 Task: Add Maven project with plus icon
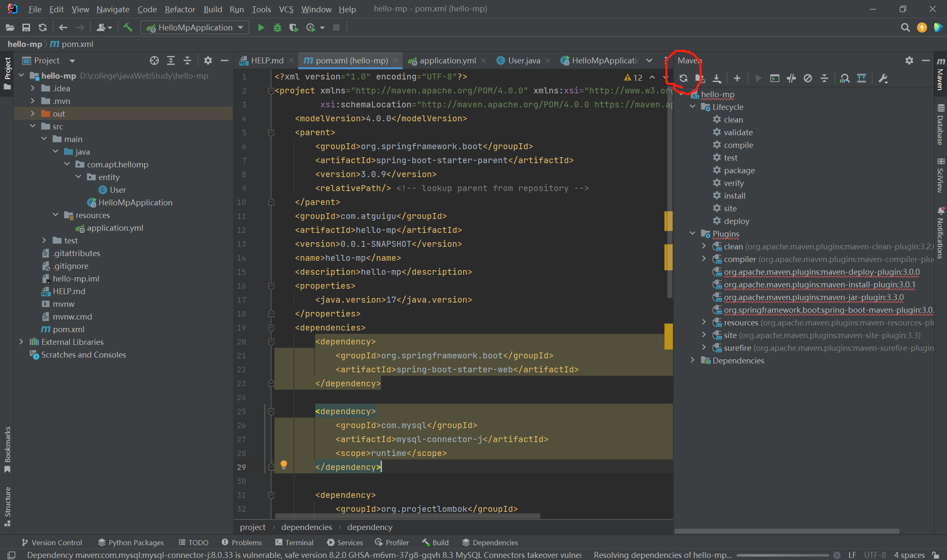pos(737,78)
